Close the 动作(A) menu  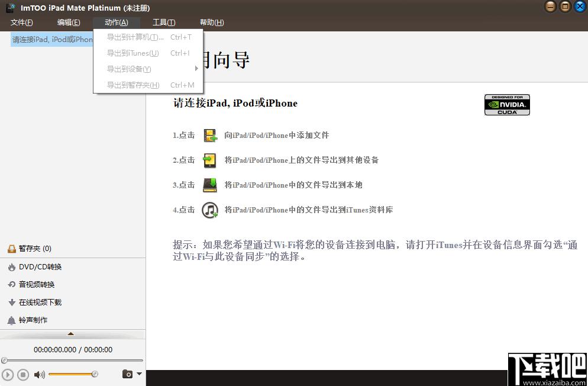point(117,22)
